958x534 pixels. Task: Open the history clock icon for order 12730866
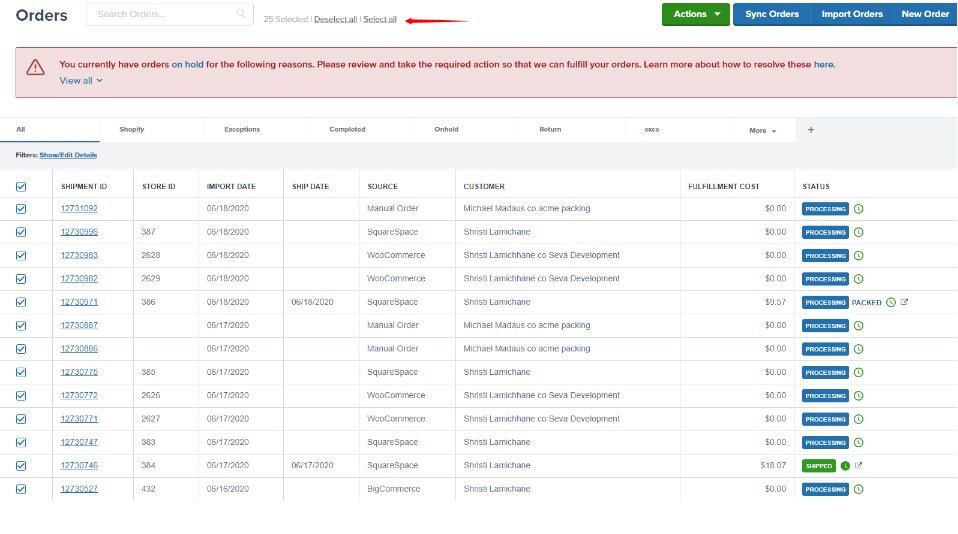click(858, 349)
